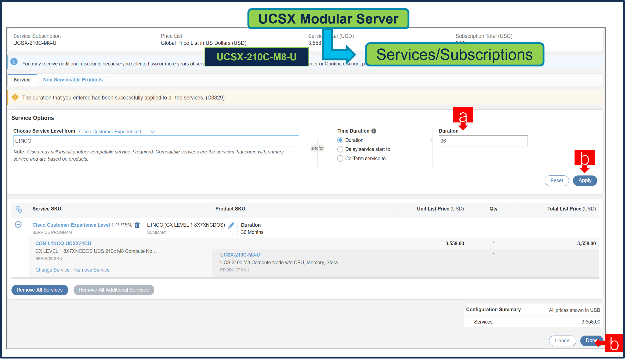Click the 'Global Price List in US Dollars (USD)' text

point(206,43)
